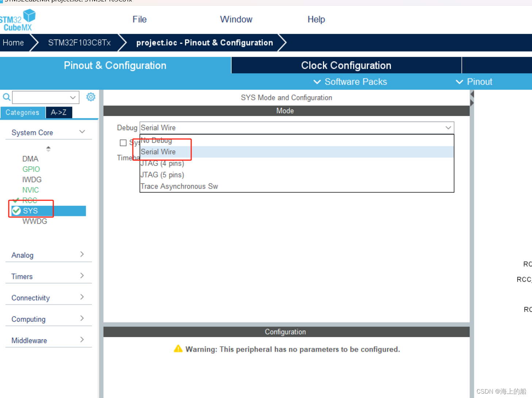Viewport: 532px width, 398px height.
Task: Select the A->Z tab
Action: [59, 112]
